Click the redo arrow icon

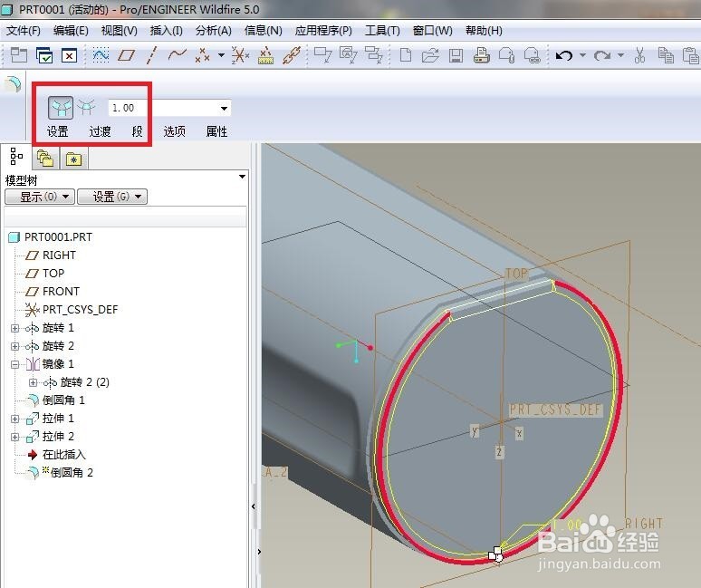[x=601, y=55]
